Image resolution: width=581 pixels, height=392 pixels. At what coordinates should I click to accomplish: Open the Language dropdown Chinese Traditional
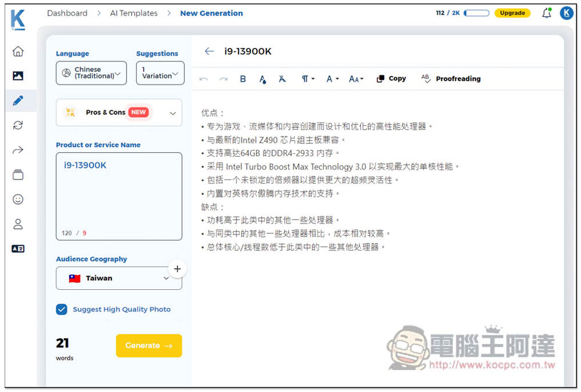tap(91, 73)
